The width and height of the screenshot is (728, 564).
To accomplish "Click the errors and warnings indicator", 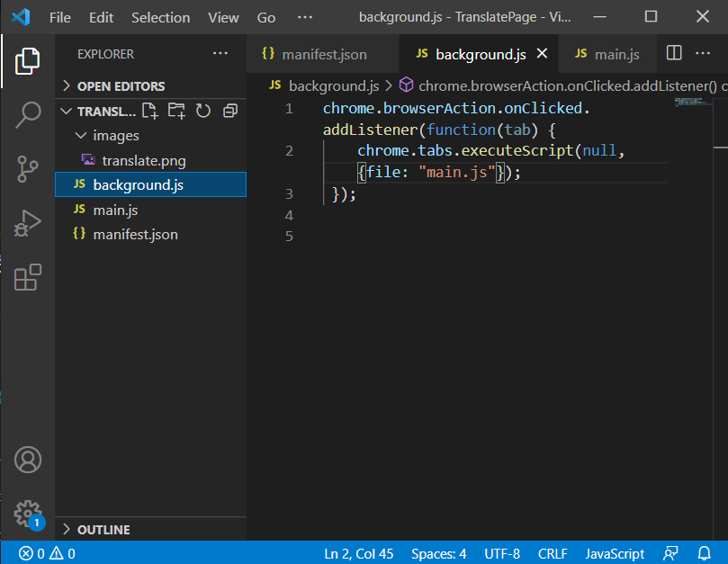I will [48, 553].
